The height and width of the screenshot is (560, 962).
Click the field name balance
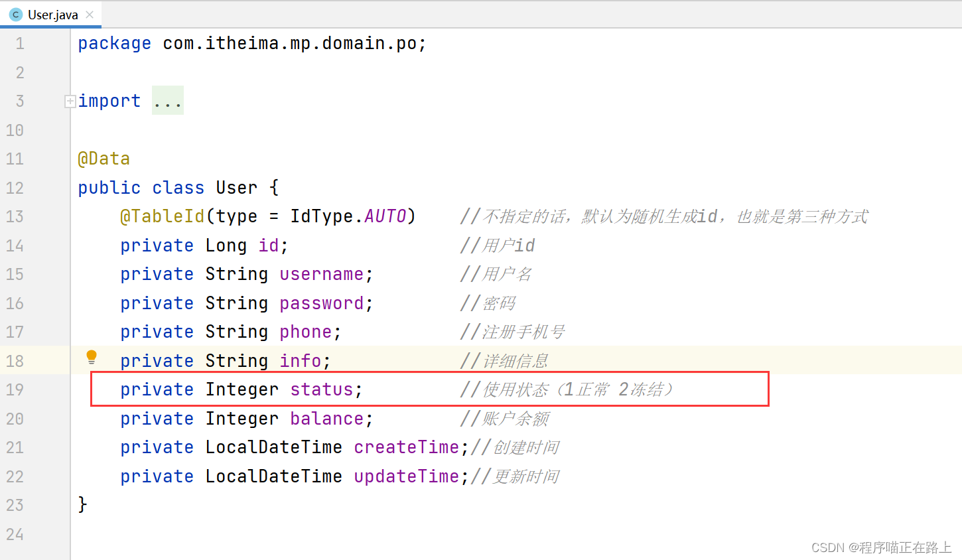click(327, 419)
